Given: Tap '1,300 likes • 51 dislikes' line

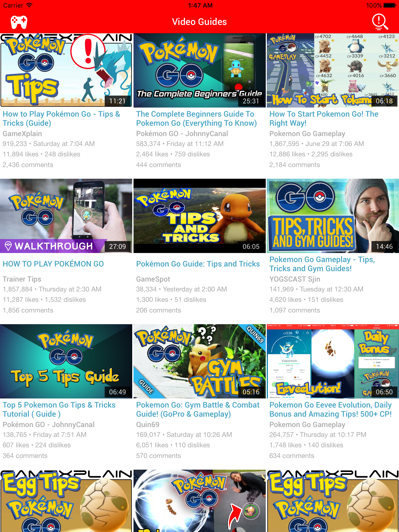Looking at the screenshot, I should click(x=171, y=300).
